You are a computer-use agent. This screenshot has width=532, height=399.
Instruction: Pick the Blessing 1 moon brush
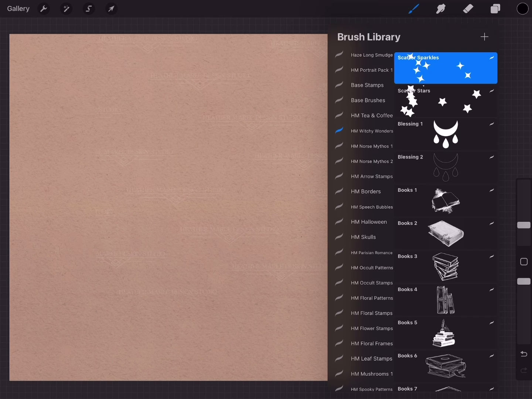click(445, 134)
